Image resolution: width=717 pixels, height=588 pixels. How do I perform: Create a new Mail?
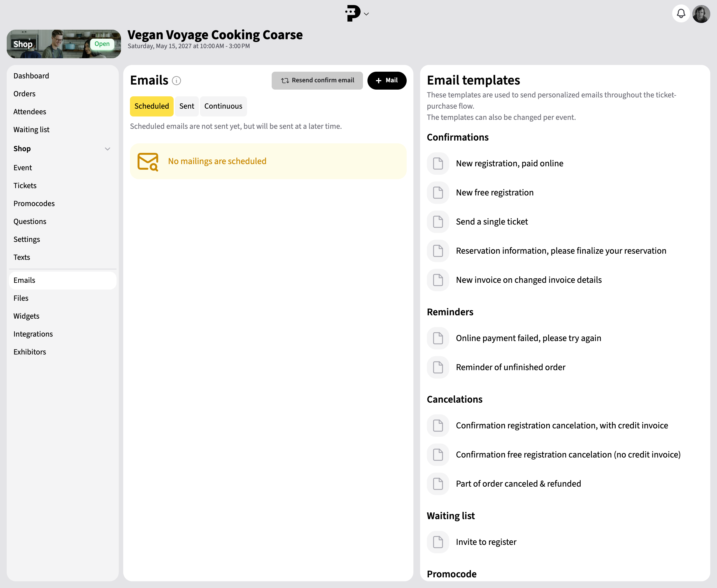387,81
